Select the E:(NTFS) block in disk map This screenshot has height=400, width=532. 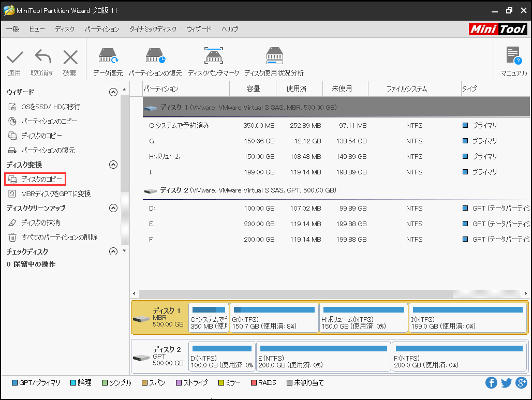tap(323, 357)
